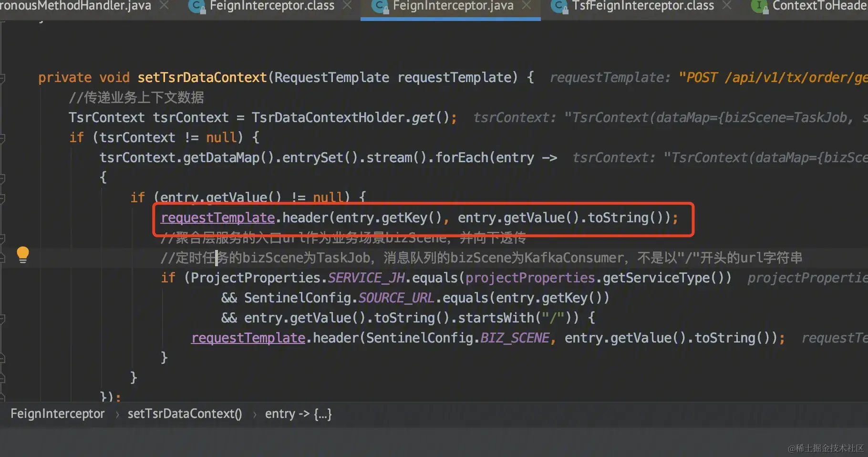
Task: Click the comment mentioning KafkaConsumer
Action: pyautogui.click(x=481, y=258)
